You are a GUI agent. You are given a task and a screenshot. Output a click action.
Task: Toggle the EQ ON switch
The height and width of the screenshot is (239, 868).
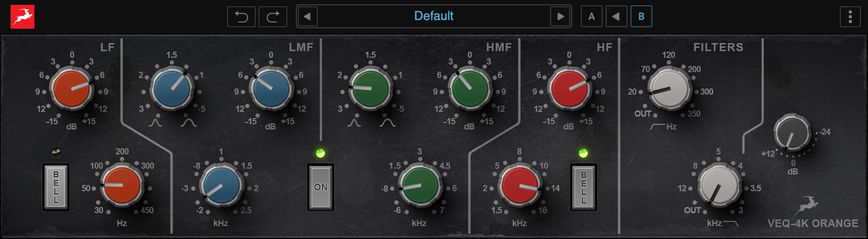point(320,187)
